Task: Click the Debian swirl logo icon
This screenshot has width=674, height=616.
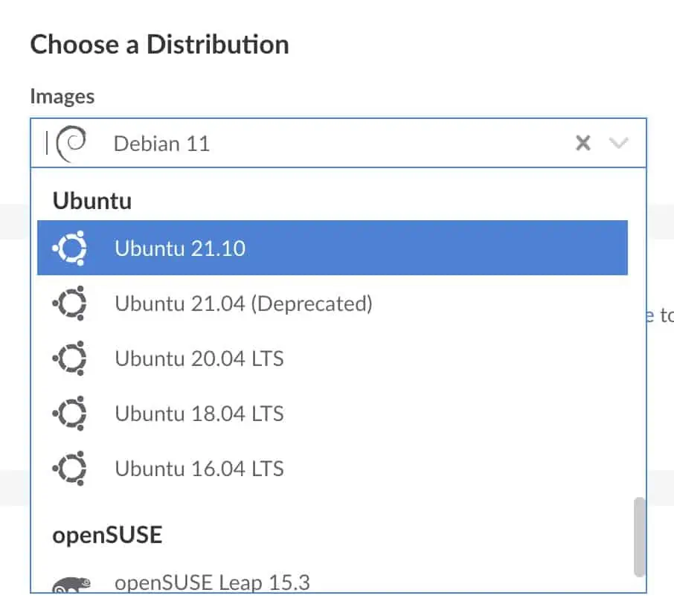Action: (x=72, y=142)
